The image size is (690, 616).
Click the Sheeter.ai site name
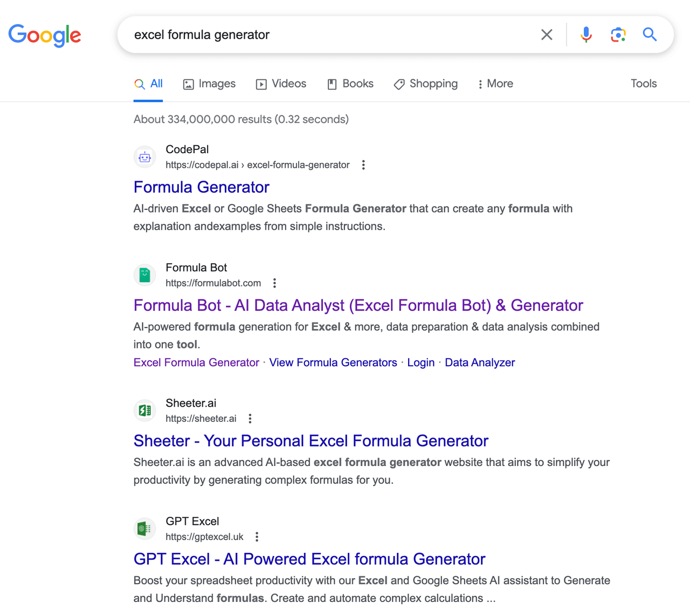point(191,403)
